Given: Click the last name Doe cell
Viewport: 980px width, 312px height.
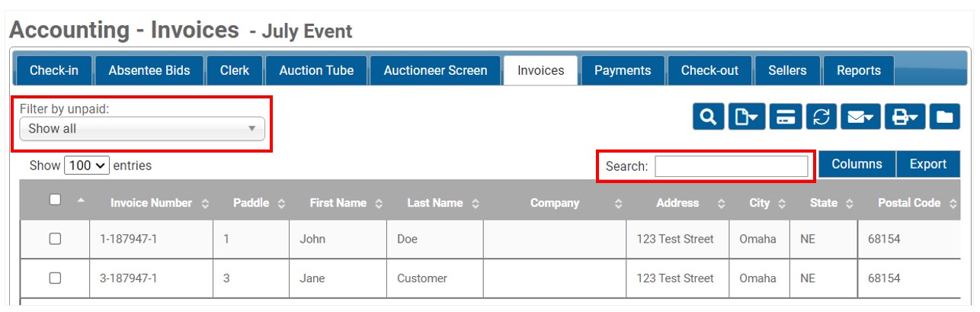Looking at the screenshot, I should pos(435,239).
